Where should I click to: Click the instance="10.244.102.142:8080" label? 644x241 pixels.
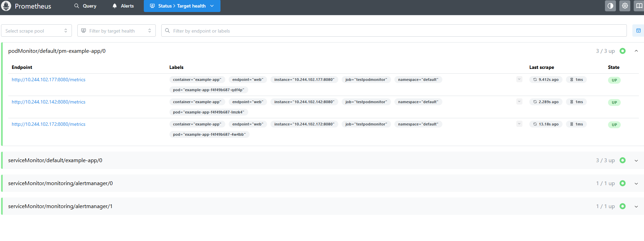coord(304,102)
